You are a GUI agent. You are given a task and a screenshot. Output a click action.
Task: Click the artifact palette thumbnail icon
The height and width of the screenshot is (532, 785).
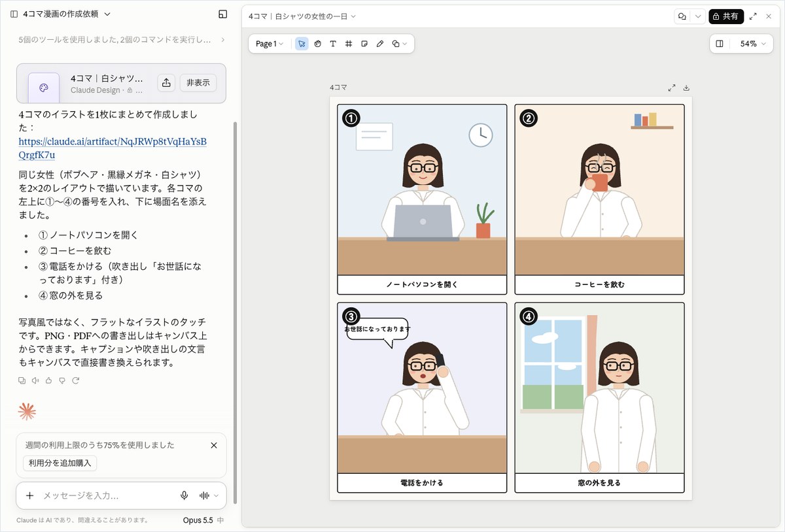(x=44, y=88)
